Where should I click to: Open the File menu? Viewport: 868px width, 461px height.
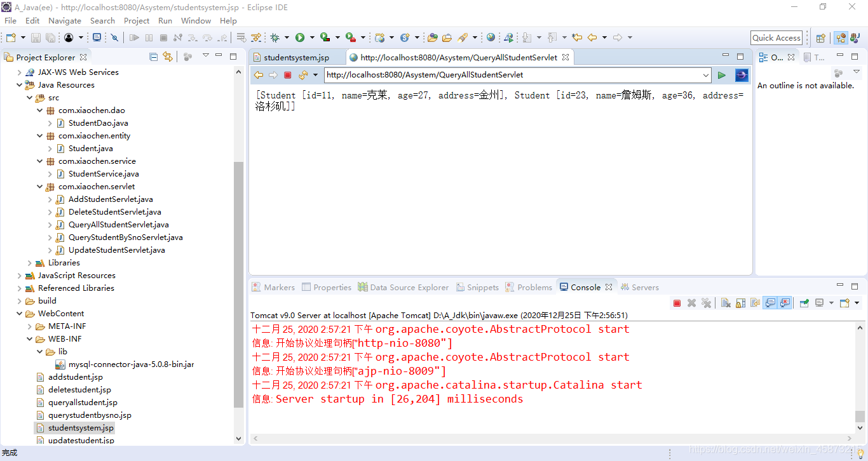tap(11, 20)
